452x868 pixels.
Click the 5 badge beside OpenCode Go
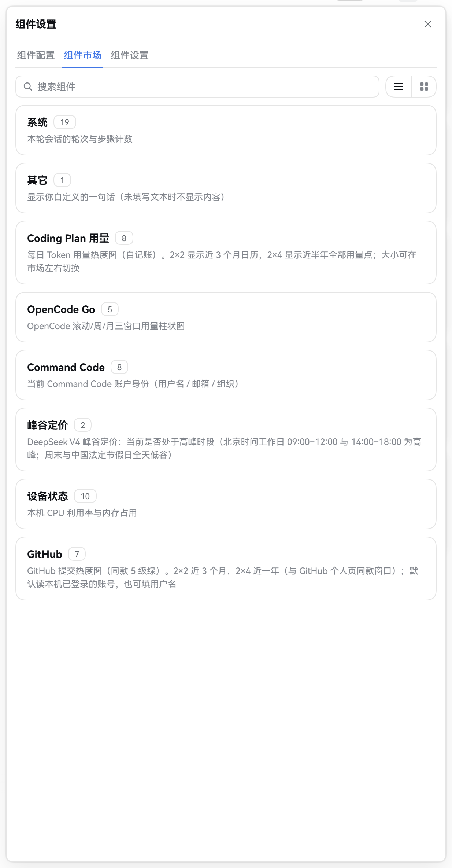point(110,309)
